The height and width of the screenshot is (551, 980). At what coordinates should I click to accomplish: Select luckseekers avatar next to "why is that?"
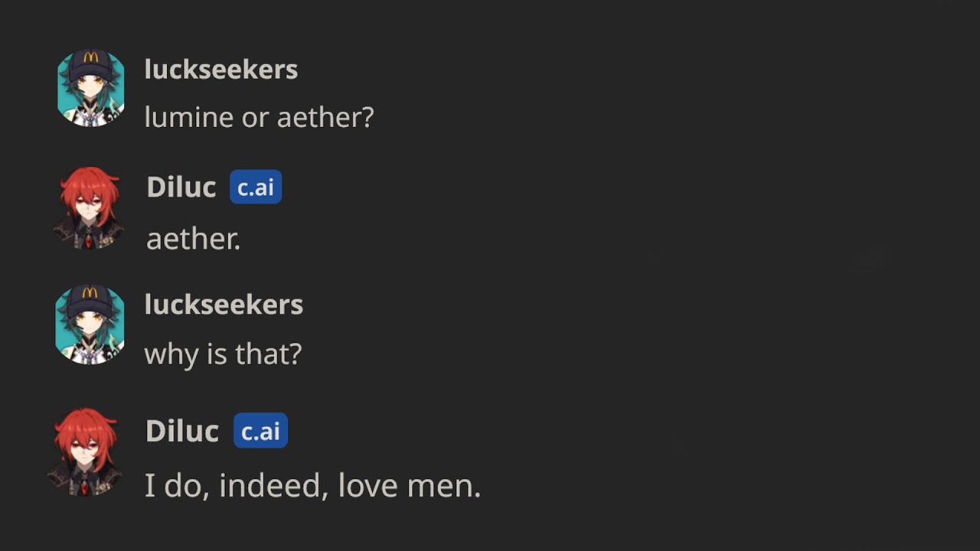pos(90,324)
